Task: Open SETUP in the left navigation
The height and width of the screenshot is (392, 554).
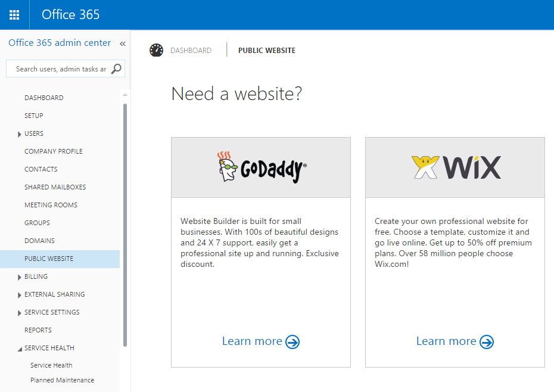Action: (x=33, y=116)
